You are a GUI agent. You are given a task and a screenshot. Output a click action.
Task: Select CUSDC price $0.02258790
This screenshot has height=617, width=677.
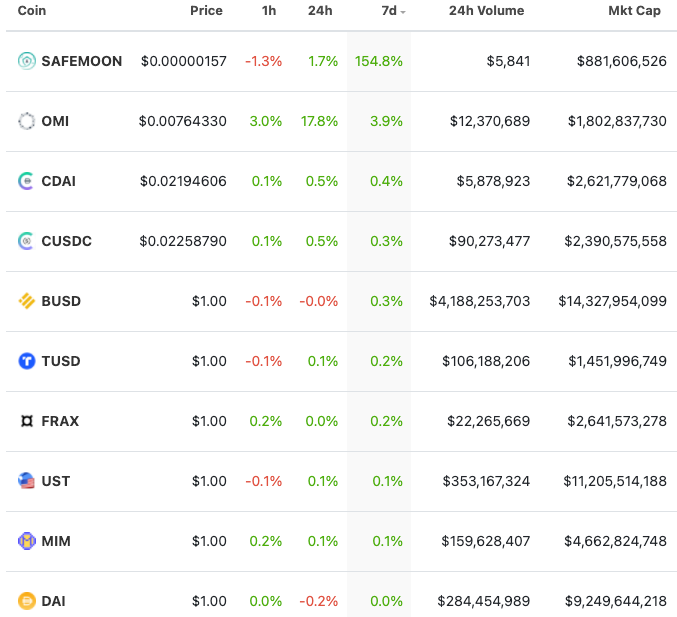pyautogui.click(x=183, y=241)
